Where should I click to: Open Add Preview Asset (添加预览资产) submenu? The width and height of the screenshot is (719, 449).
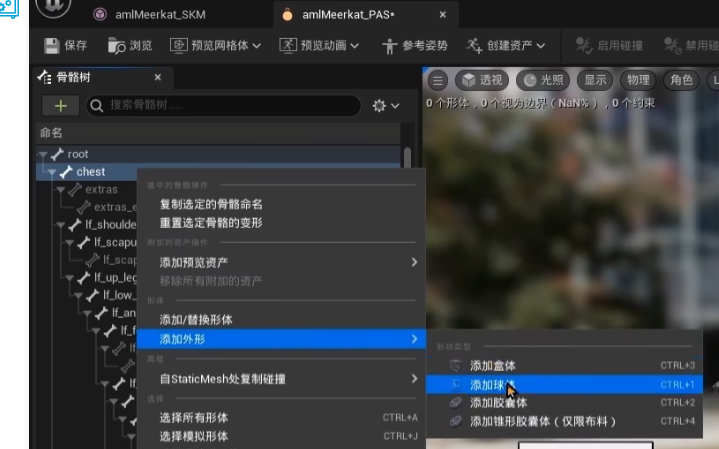pyautogui.click(x=282, y=262)
